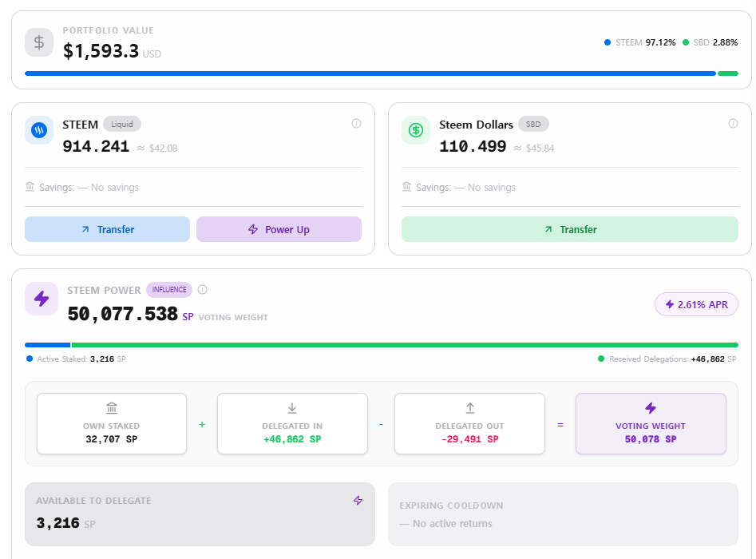Click the Liquid badge next to STEEM
Image resolution: width=756 pixels, height=559 pixels.
pos(122,124)
